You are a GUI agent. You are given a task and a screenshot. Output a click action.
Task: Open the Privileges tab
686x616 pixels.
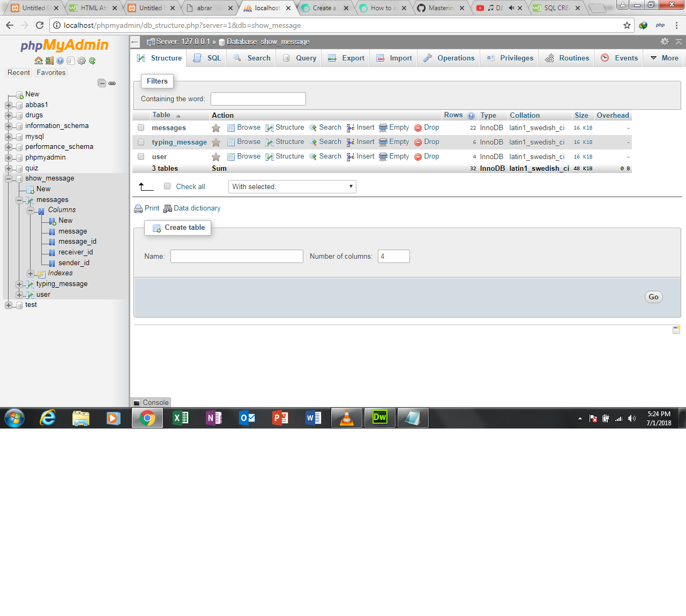pos(510,58)
